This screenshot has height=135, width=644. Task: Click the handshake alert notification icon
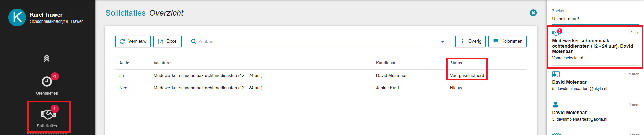click(x=557, y=32)
